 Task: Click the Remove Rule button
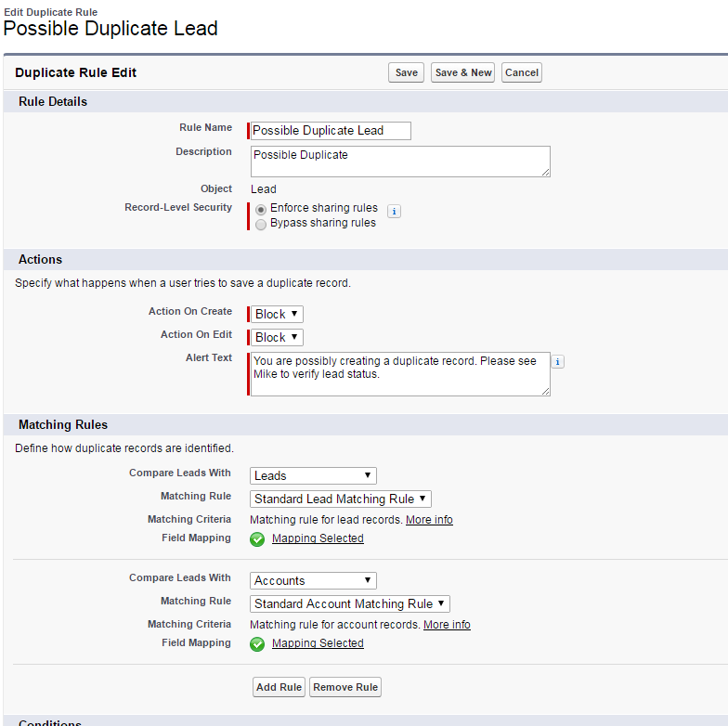coord(345,688)
